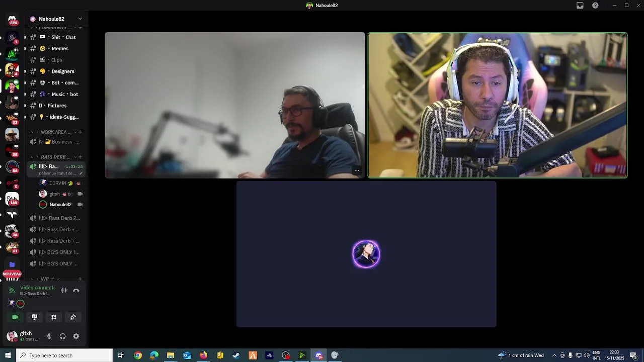
Task: Focus the right highlighted webcam tile
Action: [498, 105]
